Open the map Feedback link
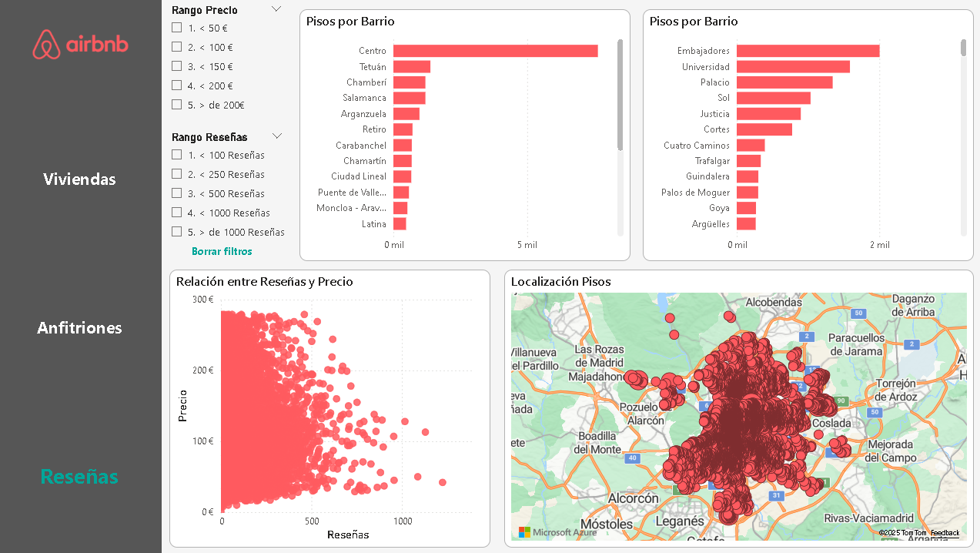980x553 pixels. [945, 533]
